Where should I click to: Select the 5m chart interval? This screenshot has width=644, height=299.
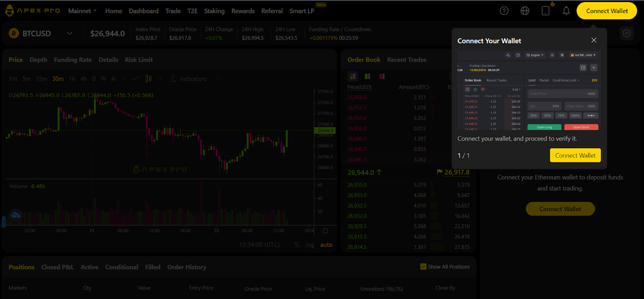tap(26, 79)
